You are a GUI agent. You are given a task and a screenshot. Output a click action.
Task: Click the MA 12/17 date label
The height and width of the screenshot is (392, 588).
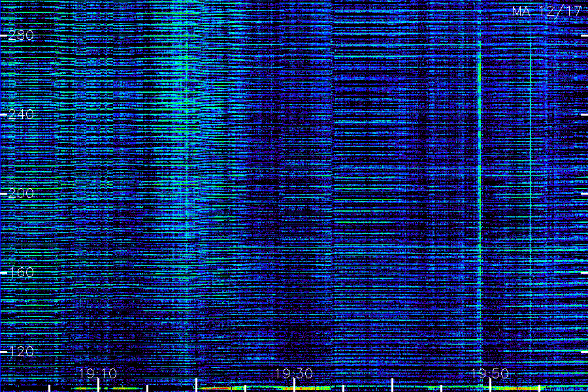[x=547, y=11]
